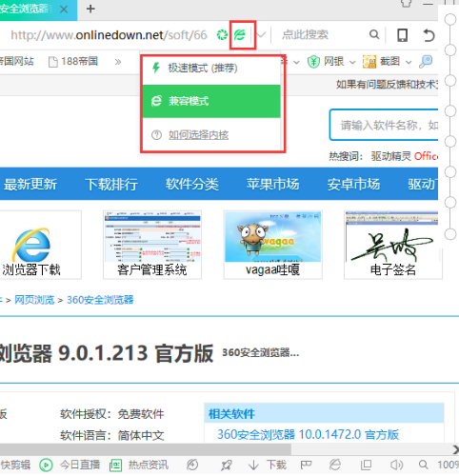Click the 360安全浏览器 breadcrumb link

tap(100, 300)
